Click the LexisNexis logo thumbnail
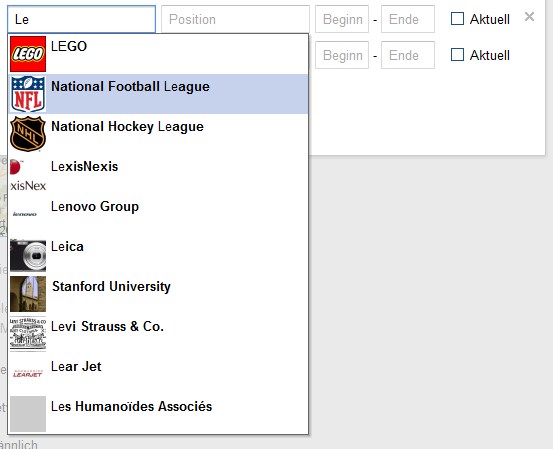553x449 pixels. pos(28,174)
